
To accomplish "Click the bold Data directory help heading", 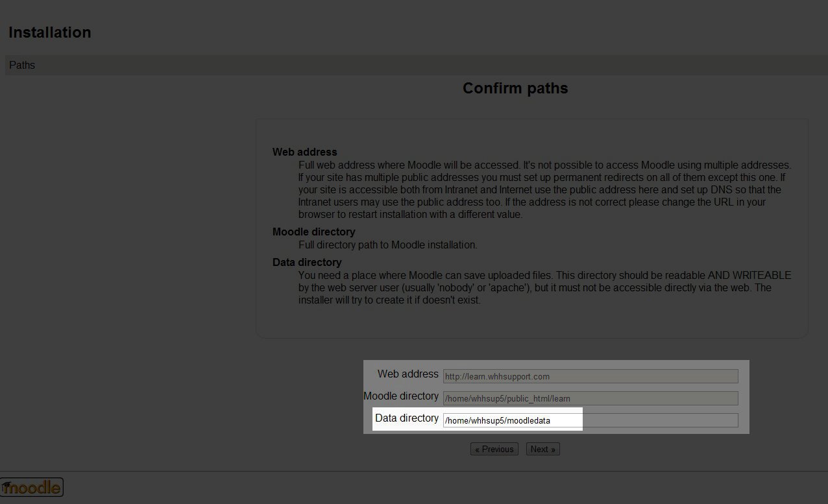I will pyautogui.click(x=307, y=262).
